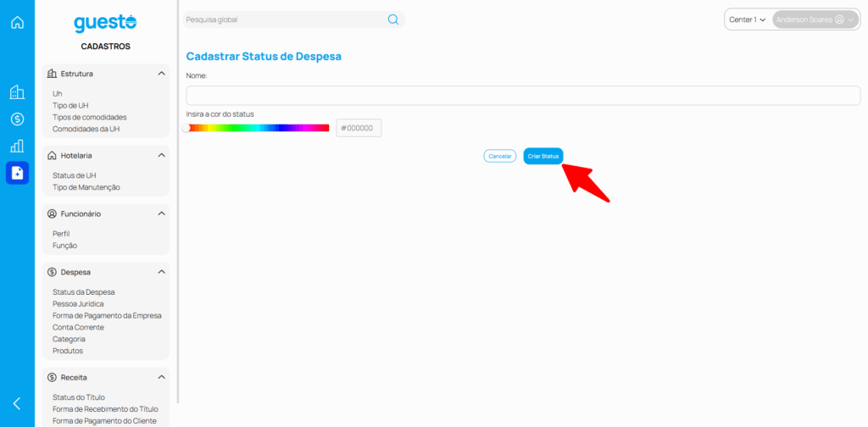Select Tipo de Manutenção entry
This screenshot has width=868, height=427.
pos(86,187)
